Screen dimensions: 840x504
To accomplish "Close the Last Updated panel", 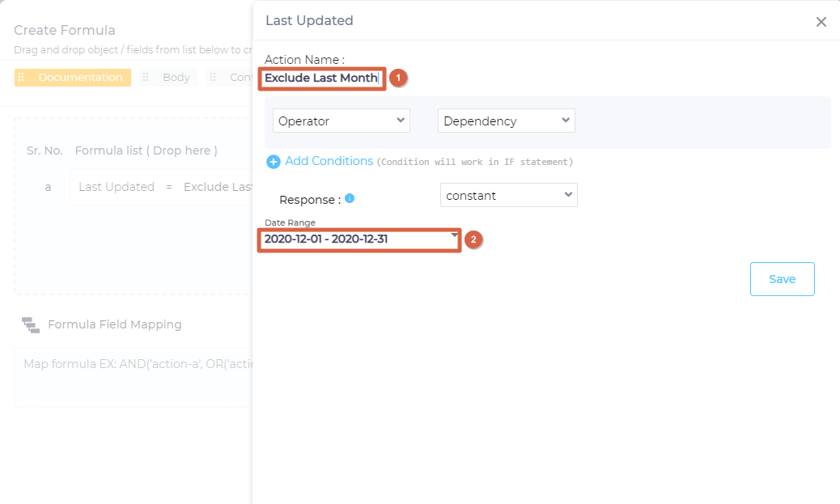I will point(821,22).
